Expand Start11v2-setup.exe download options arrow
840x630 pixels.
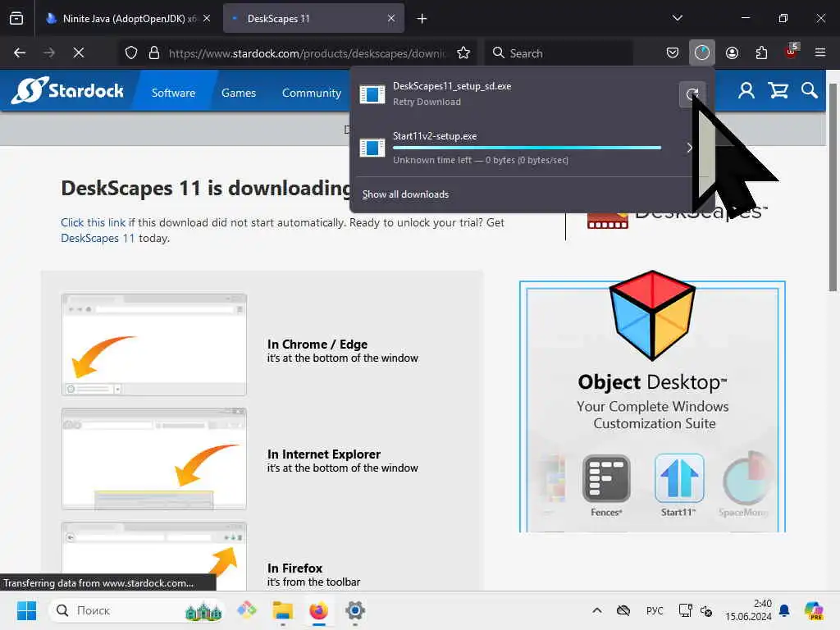pyautogui.click(x=689, y=148)
